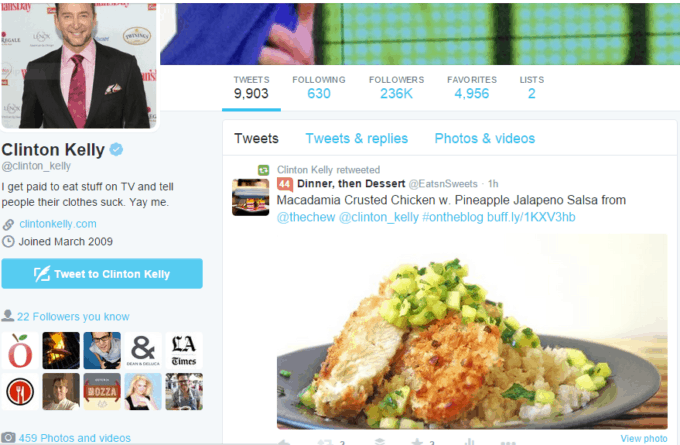
Task: Click the verified badge next to Clinton Kelly
Action: pyautogui.click(x=116, y=150)
